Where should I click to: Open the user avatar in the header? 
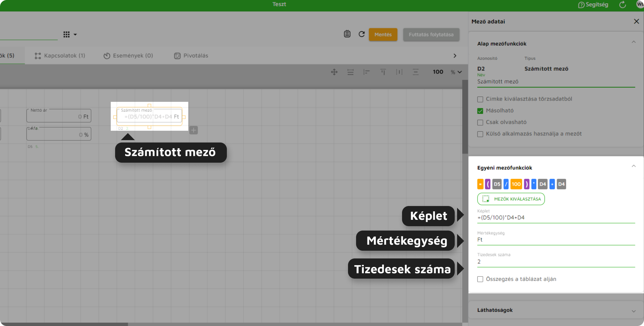[640, 4]
